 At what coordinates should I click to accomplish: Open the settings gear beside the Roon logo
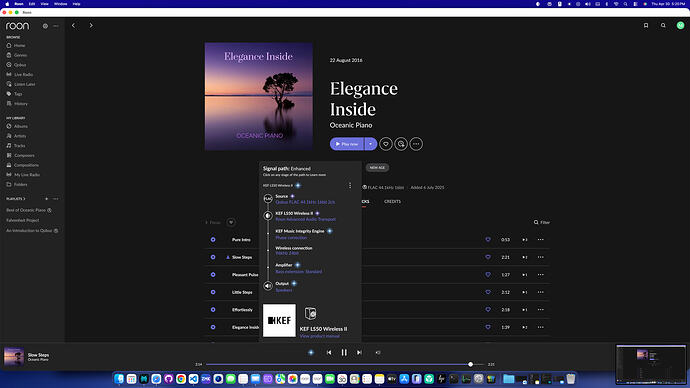click(45, 26)
